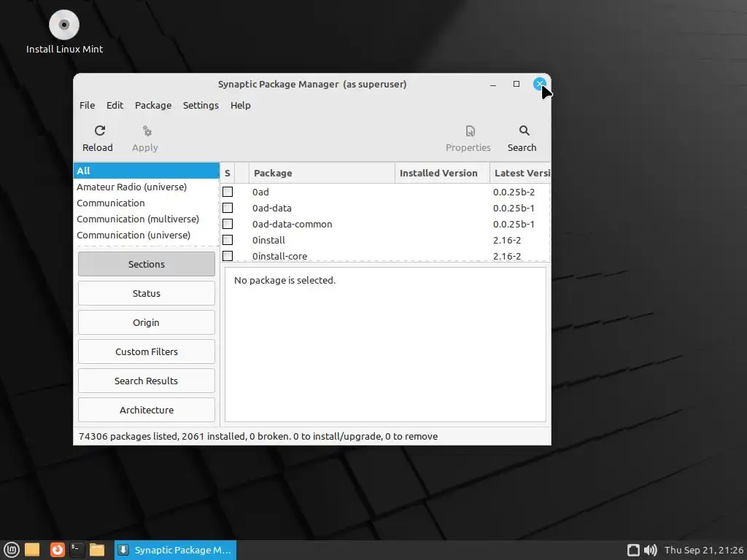747x560 pixels.
Task: Mark the 0ad-data package checkbox
Action: click(x=228, y=208)
